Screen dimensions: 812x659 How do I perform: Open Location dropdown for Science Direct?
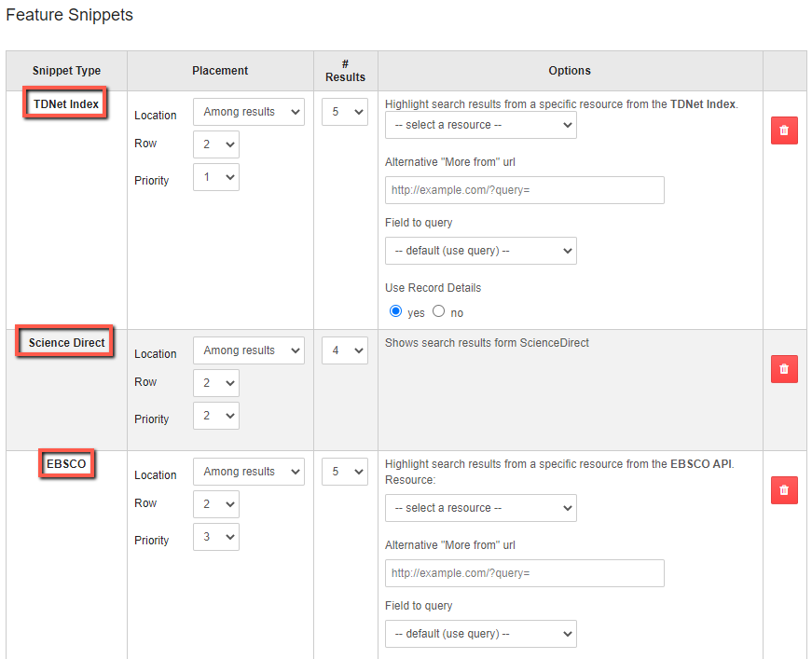pyautogui.click(x=249, y=350)
